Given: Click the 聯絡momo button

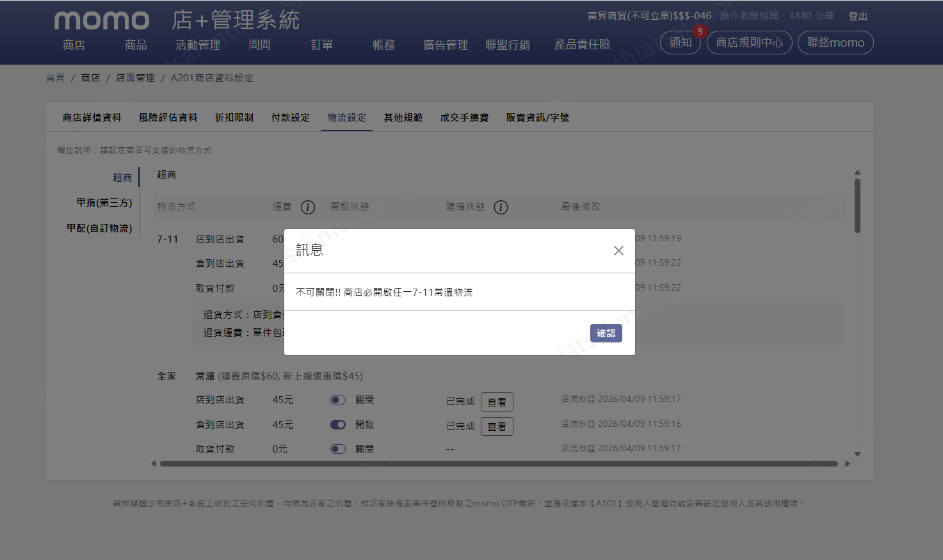Looking at the screenshot, I should (x=835, y=42).
